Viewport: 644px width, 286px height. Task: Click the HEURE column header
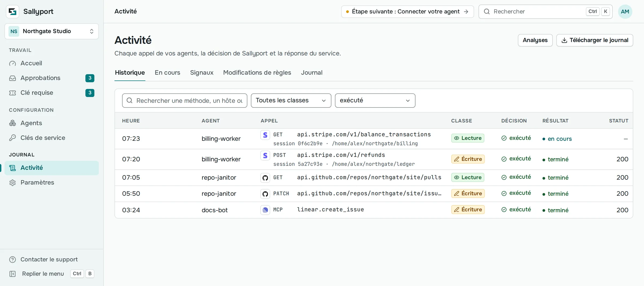(131, 121)
